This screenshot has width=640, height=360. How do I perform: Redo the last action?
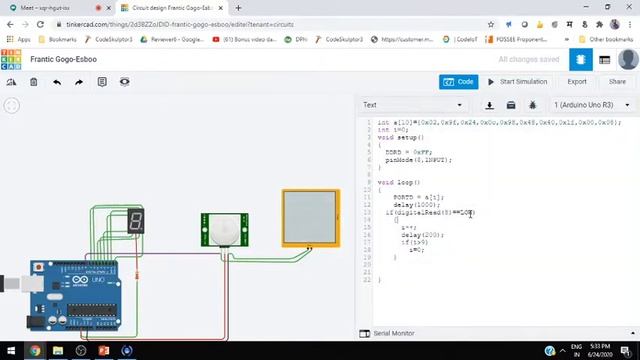point(79,82)
